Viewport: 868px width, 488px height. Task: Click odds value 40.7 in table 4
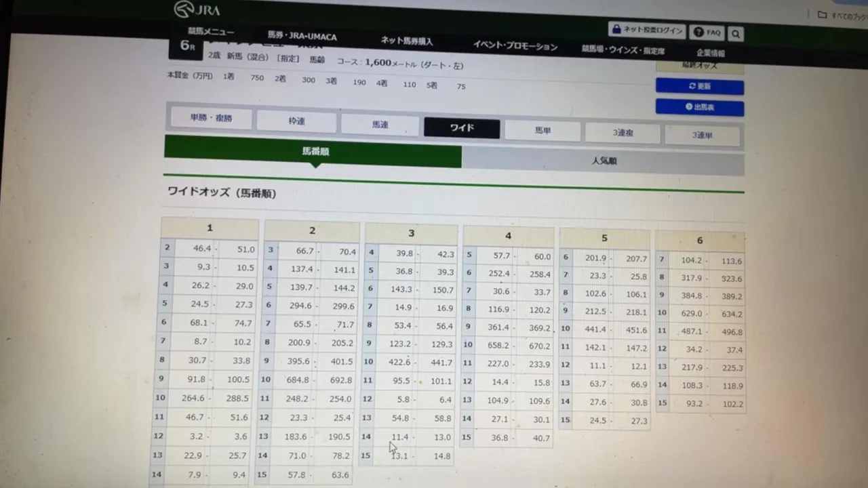pos(542,439)
